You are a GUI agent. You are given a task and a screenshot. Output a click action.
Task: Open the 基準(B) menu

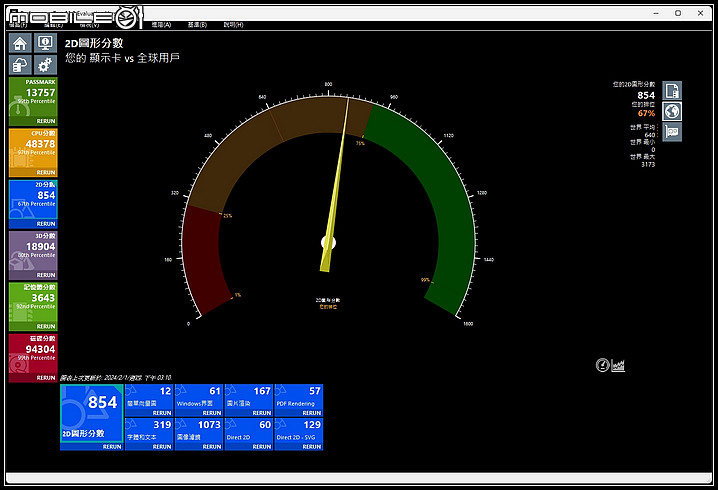pyautogui.click(x=197, y=24)
